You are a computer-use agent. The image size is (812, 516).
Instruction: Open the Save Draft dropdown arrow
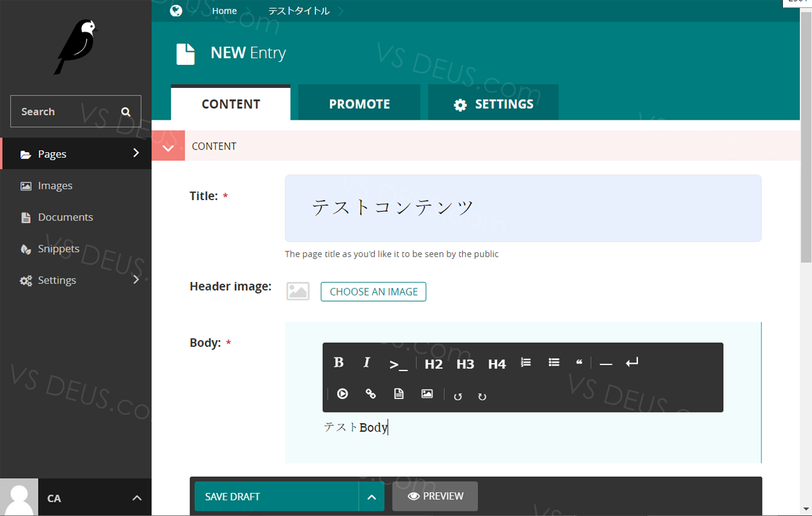tap(371, 497)
